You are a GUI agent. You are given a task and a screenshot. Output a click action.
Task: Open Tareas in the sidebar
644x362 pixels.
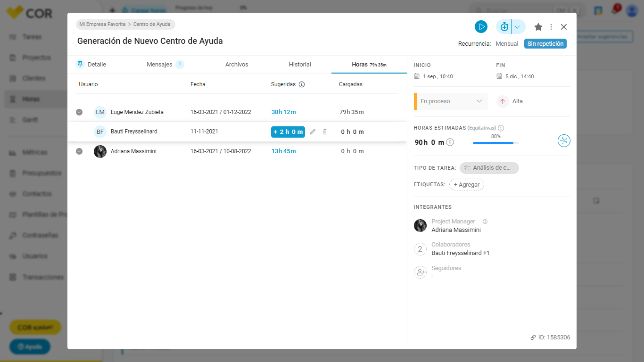click(x=32, y=37)
